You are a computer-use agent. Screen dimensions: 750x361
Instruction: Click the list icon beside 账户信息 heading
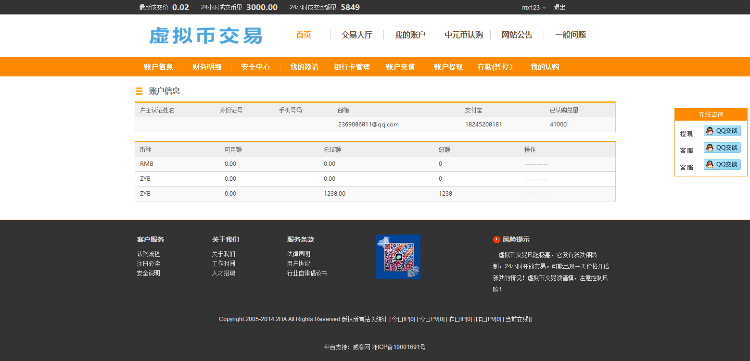click(139, 91)
